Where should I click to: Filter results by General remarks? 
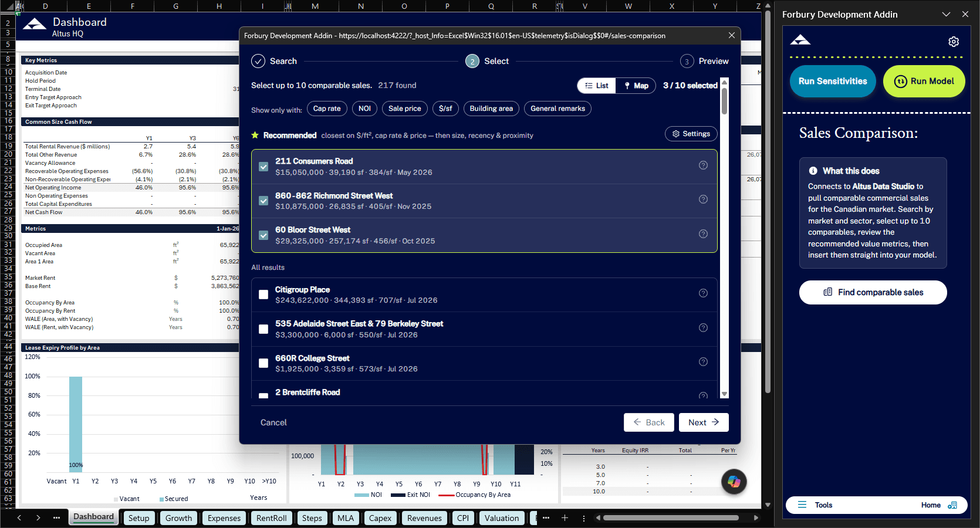[557, 109]
